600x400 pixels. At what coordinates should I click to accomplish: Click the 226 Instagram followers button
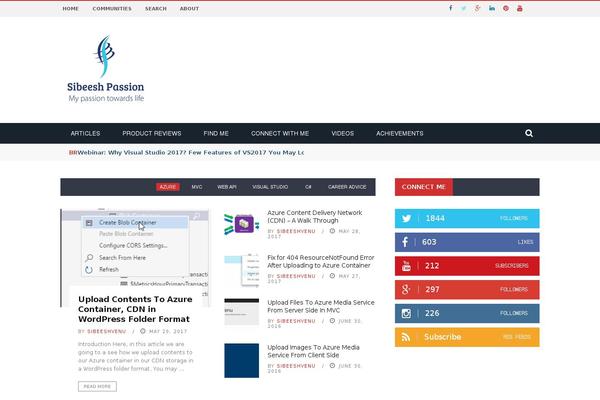pyautogui.click(x=467, y=313)
